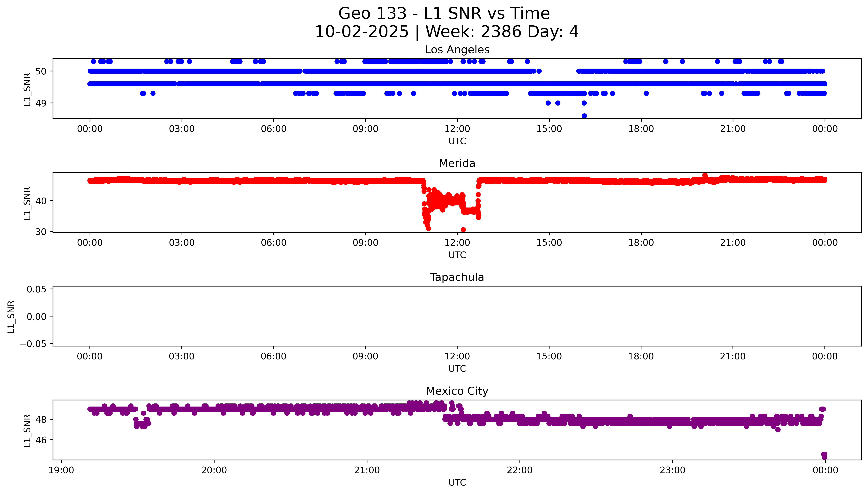Click the lowest purple point near 00:00 in Mexico City

click(x=824, y=457)
